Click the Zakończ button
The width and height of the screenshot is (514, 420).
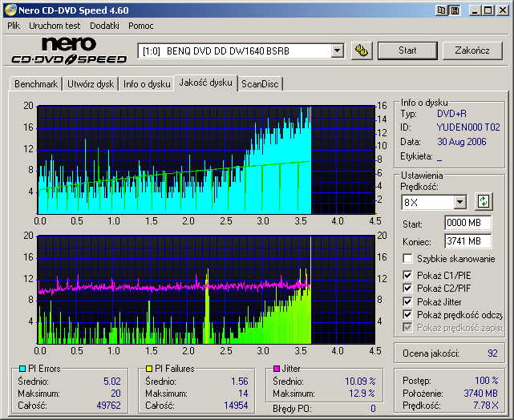point(472,50)
